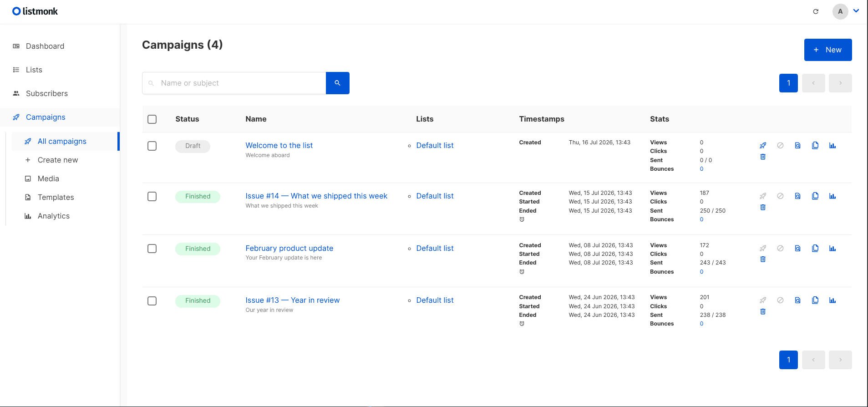Start the Welcome to the list campaign

[x=763, y=146]
